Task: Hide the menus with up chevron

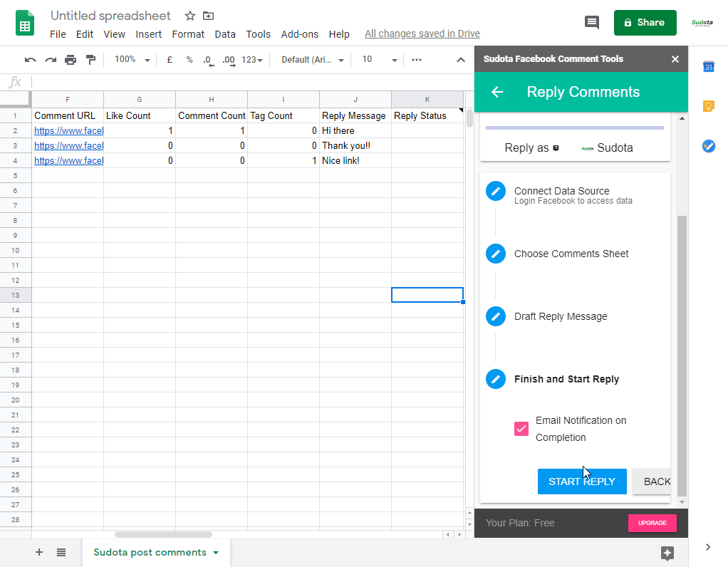Action: (x=461, y=60)
